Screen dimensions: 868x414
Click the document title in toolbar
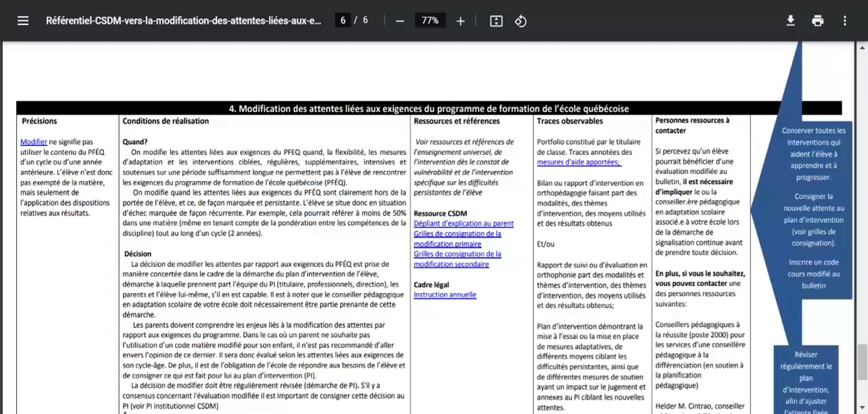pos(183,21)
